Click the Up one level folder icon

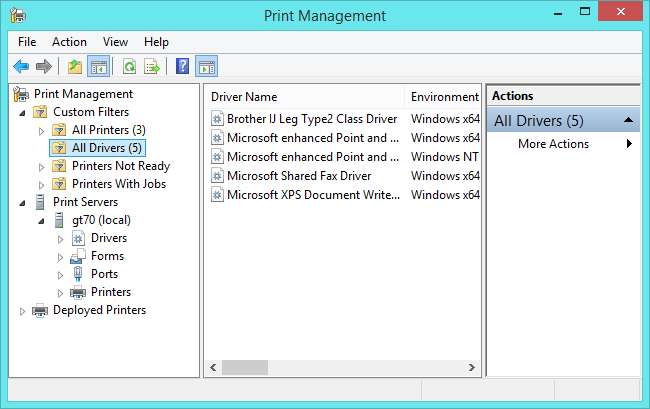tap(75, 67)
